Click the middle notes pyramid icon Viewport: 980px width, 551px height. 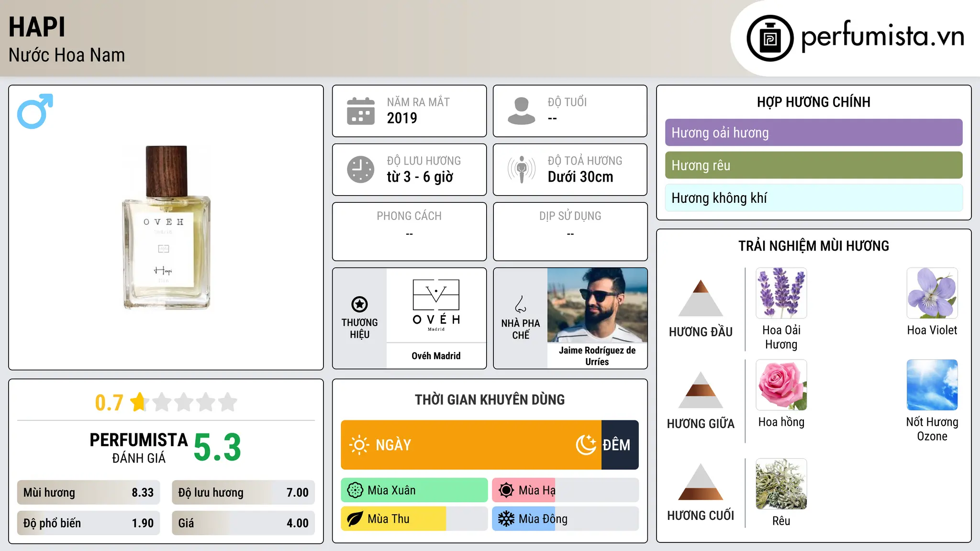(x=701, y=390)
